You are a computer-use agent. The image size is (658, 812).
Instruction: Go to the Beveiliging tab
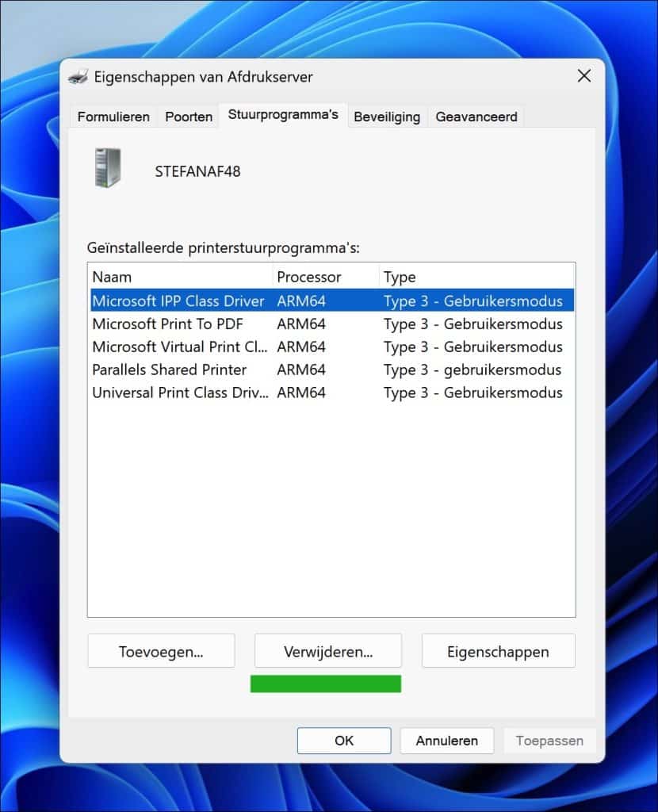(387, 117)
